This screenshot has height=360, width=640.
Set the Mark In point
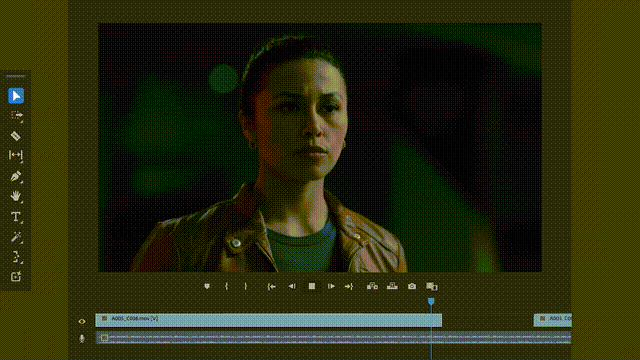pyautogui.click(x=227, y=287)
